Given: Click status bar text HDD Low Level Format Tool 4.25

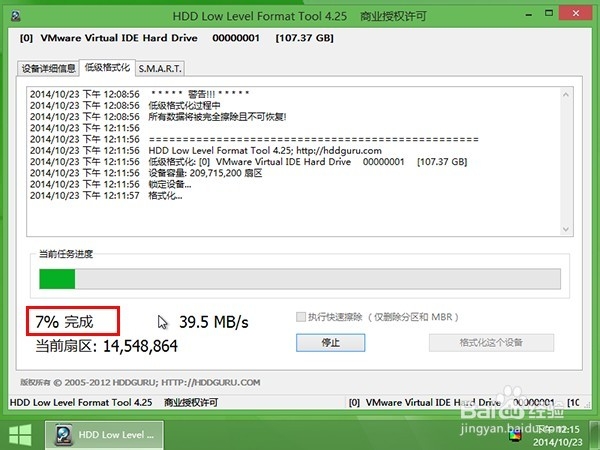Looking at the screenshot, I should click(81, 403).
